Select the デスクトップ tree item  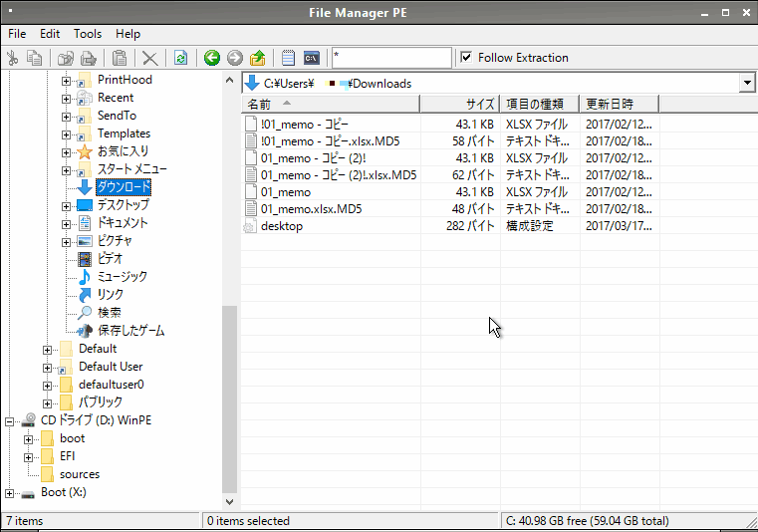click(x=124, y=205)
